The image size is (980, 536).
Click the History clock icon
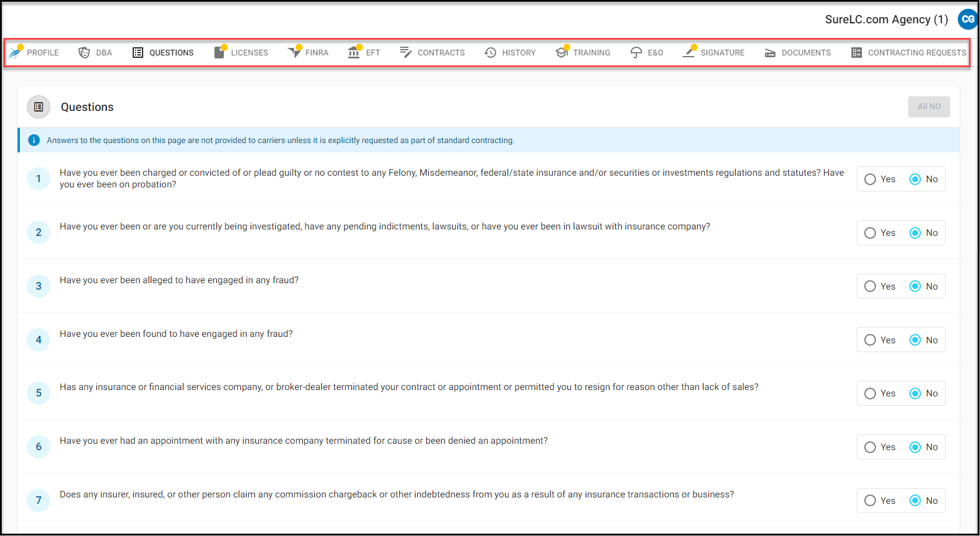[x=490, y=53]
